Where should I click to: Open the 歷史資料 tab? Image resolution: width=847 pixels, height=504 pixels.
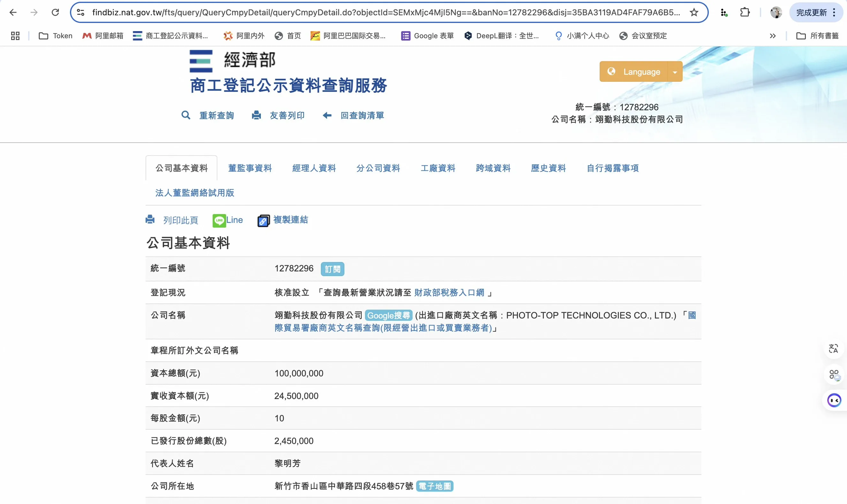pos(548,168)
